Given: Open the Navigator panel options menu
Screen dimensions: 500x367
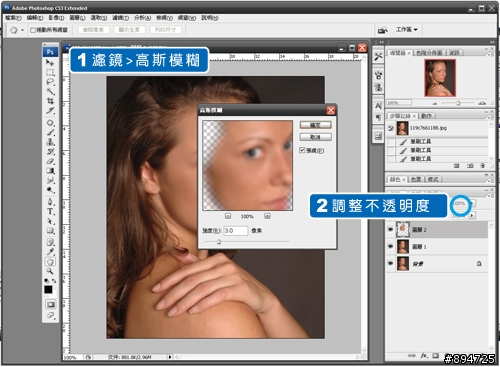Looking at the screenshot, I should tap(490, 54).
